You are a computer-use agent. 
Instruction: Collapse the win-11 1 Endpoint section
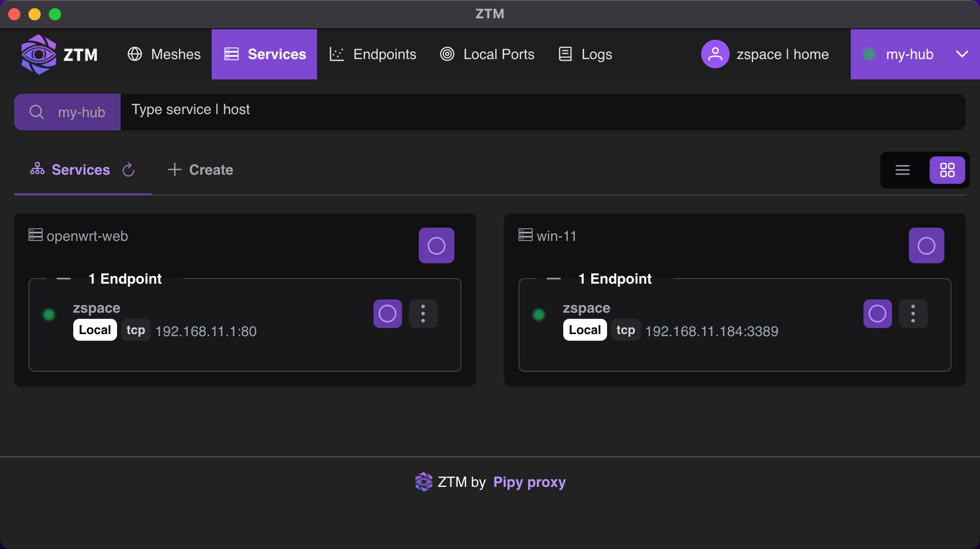pos(554,279)
